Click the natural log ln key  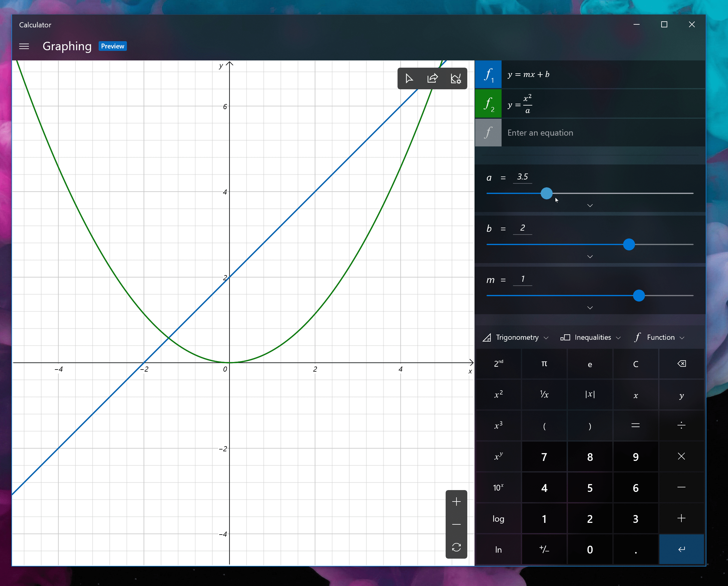click(499, 548)
